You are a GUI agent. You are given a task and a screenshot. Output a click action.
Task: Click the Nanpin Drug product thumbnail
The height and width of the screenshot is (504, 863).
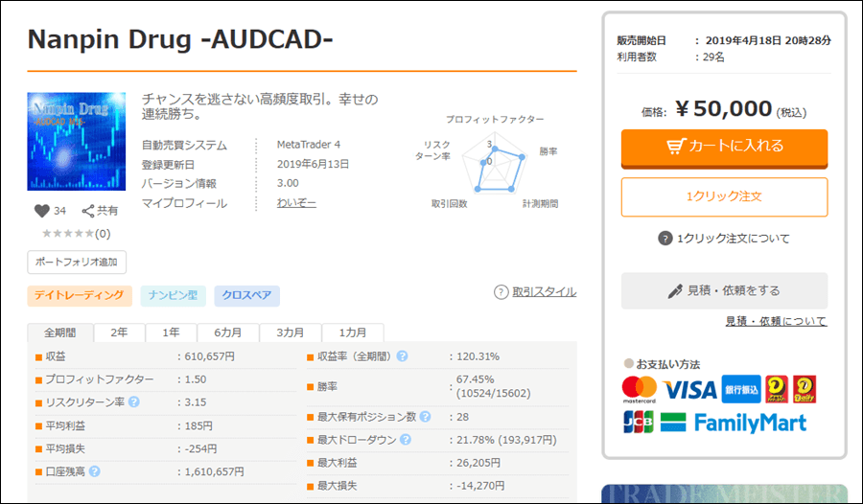point(77,140)
